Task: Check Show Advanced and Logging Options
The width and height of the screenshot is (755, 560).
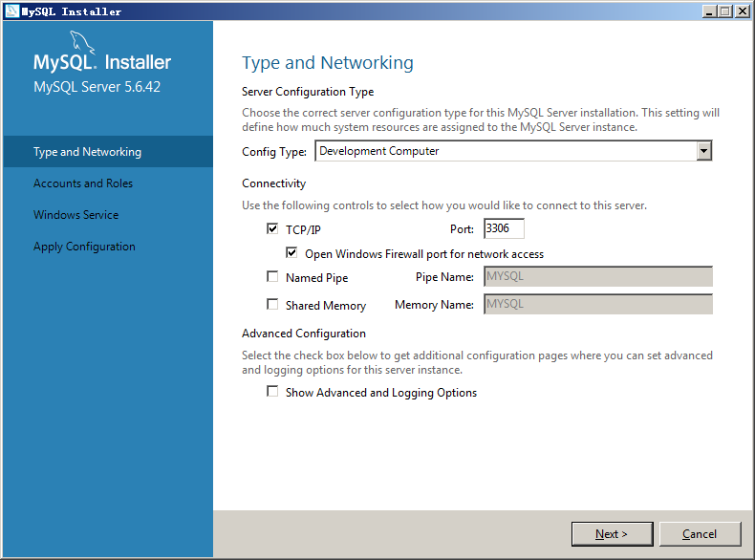Action: tap(272, 391)
